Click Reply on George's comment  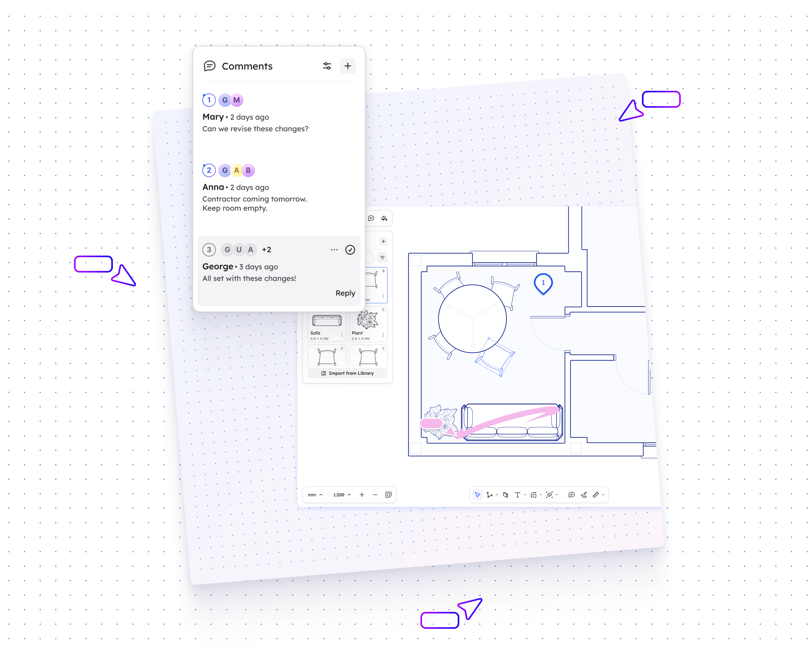click(345, 293)
